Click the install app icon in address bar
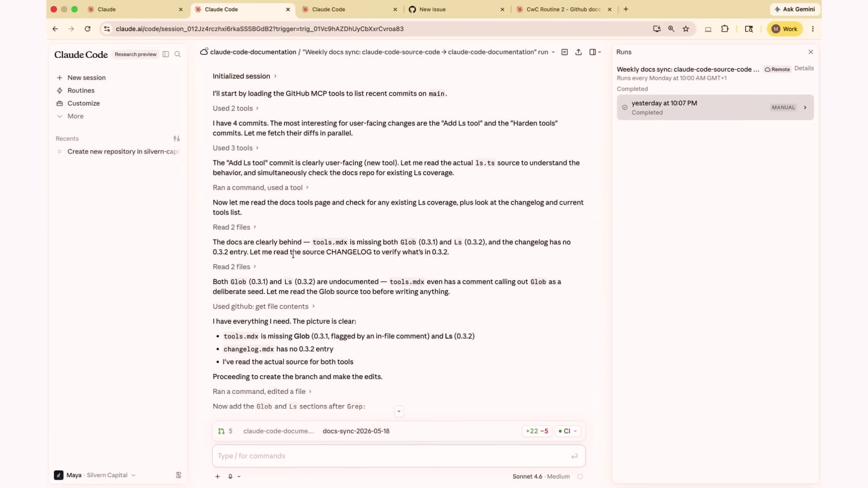 pyautogui.click(x=657, y=29)
